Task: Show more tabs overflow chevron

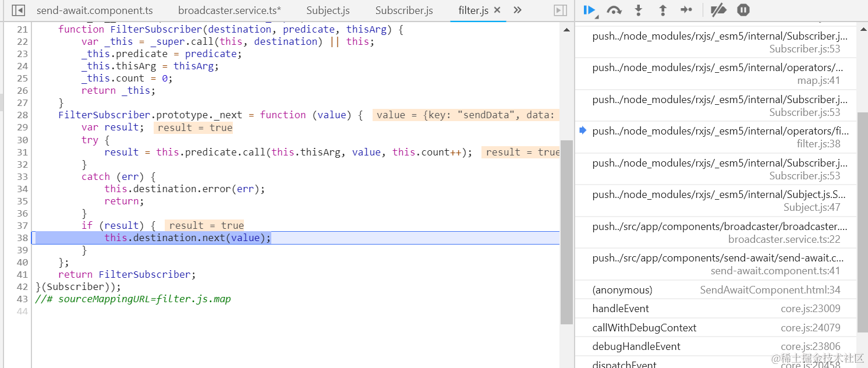Action: (x=518, y=10)
